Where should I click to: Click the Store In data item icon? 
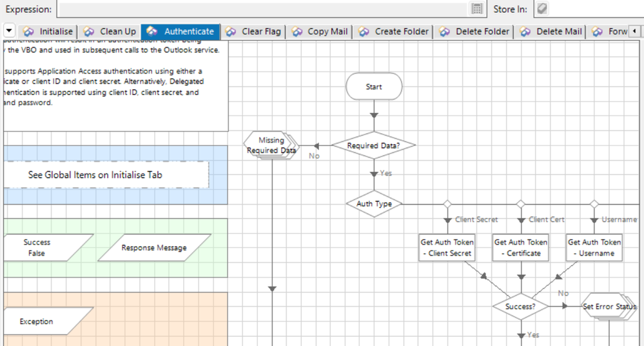[x=542, y=8]
